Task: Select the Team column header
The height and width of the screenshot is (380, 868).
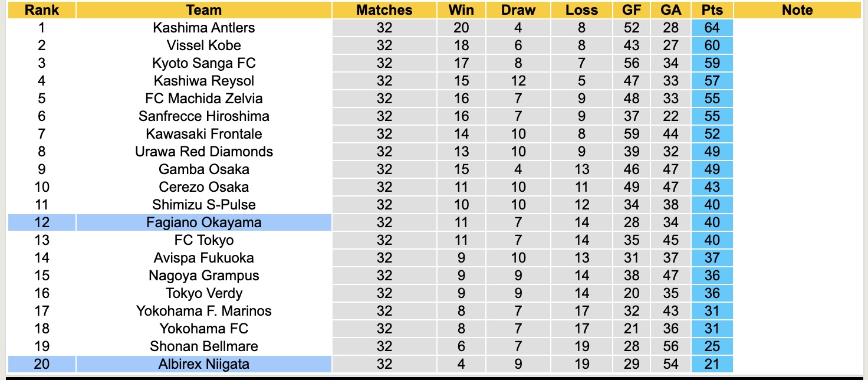Action: tap(203, 10)
